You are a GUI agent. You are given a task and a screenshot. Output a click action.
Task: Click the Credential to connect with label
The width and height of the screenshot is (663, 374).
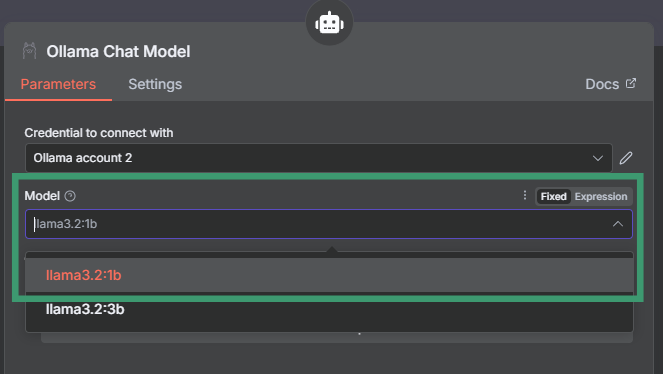tap(99, 133)
